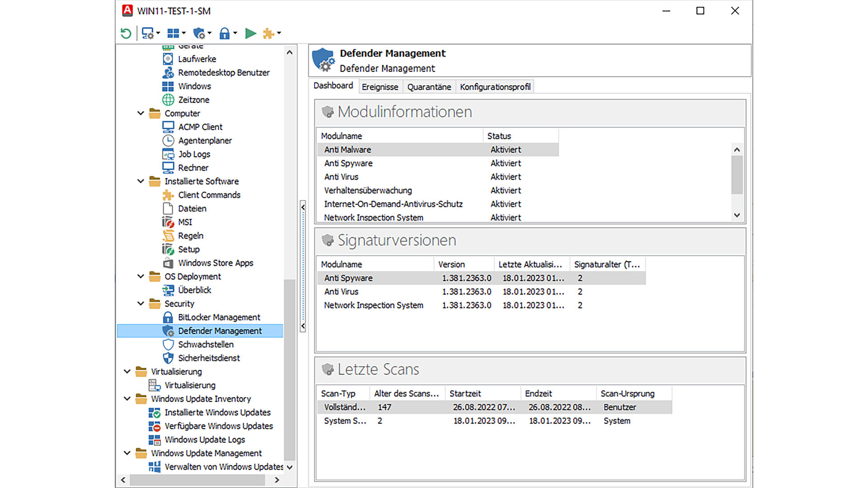
Task: Click the shield with gear toolbar icon
Action: pos(199,33)
